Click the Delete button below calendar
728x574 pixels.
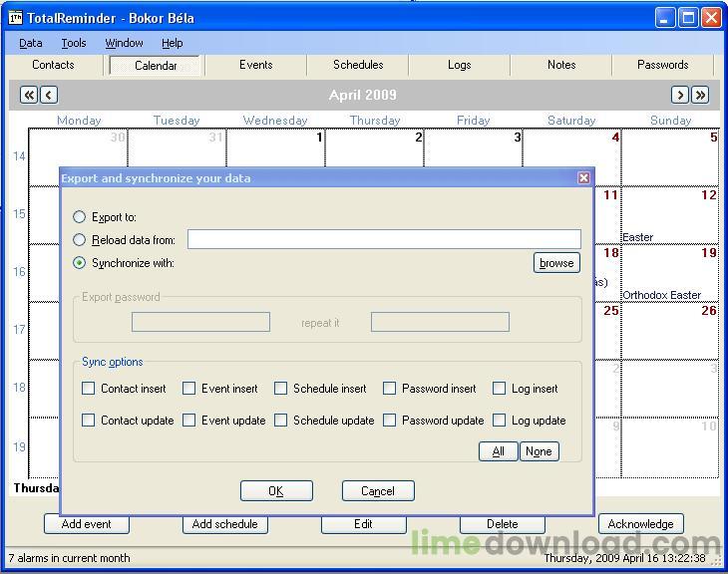(x=503, y=524)
